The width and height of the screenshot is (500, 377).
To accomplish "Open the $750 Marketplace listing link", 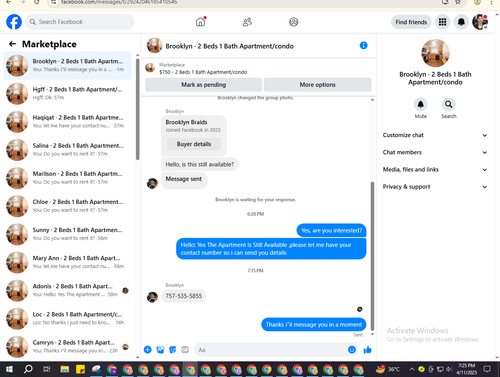I will coord(203,72).
